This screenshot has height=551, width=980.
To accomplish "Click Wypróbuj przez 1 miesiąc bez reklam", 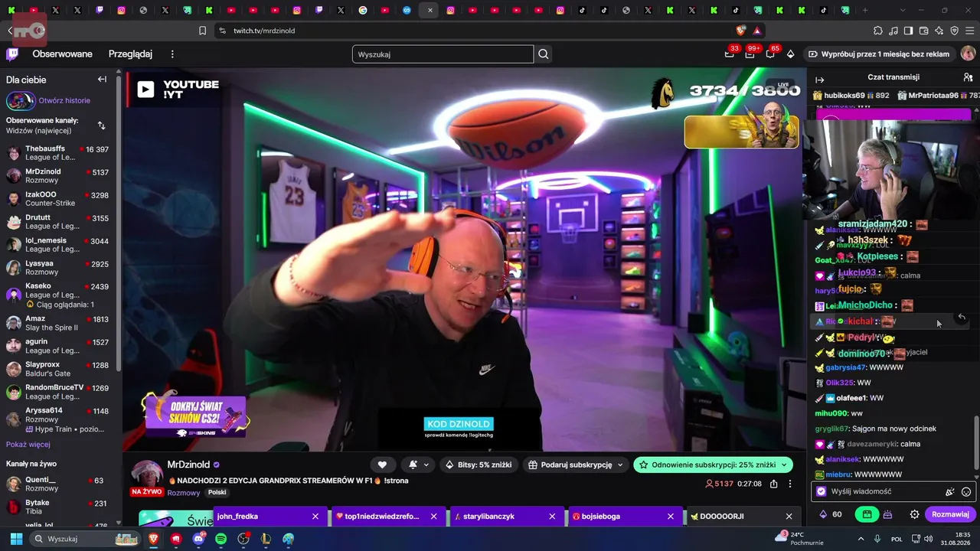I will (879, 54).
